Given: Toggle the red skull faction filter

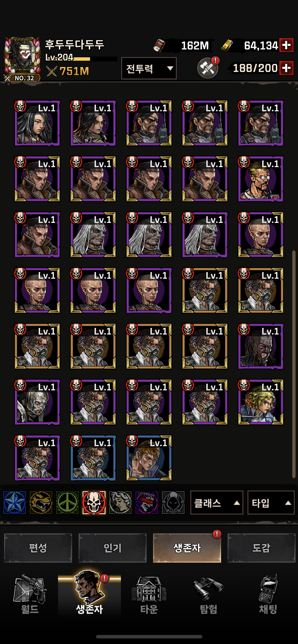Looking at the screenshot, I should pos(94,503).
